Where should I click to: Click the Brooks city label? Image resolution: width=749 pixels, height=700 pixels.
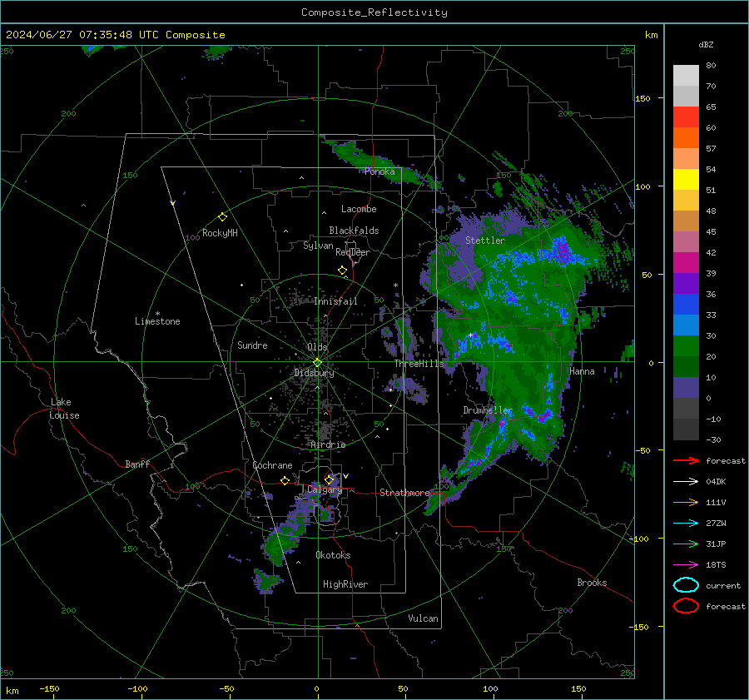pos(592,583)
